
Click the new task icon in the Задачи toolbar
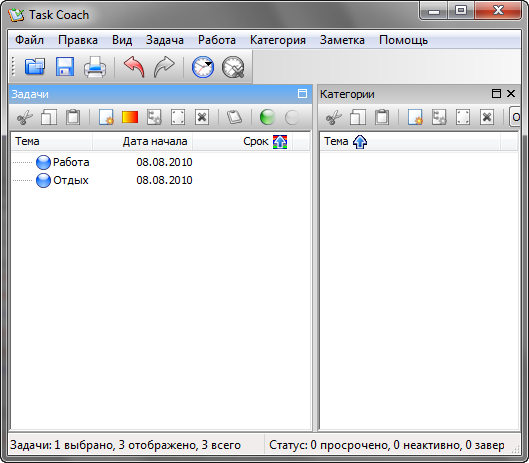(x=106, y=117)
